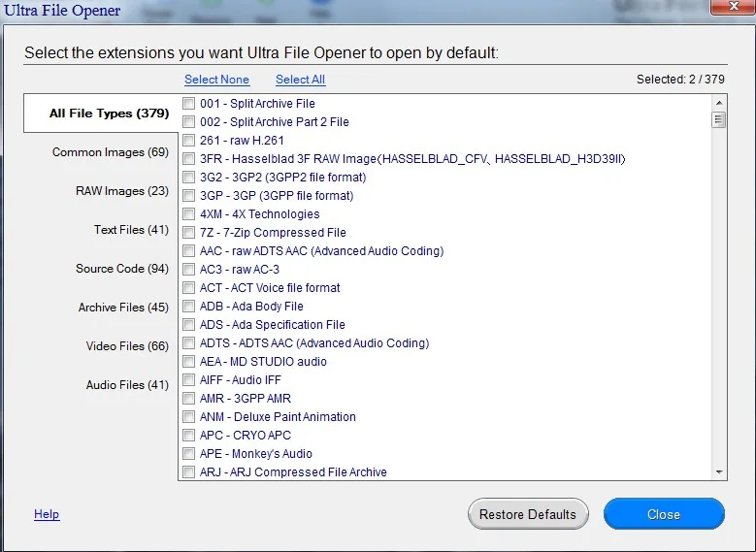The width and height of the screenshot is (756, 552).
Task: Click the list scrollbar up arrow
Action: click(x=719, y=103)
